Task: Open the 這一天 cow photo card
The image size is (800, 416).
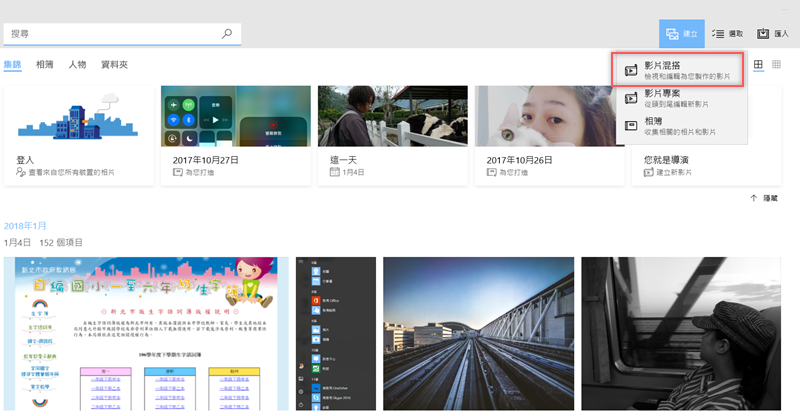Action: click(391, 134)
